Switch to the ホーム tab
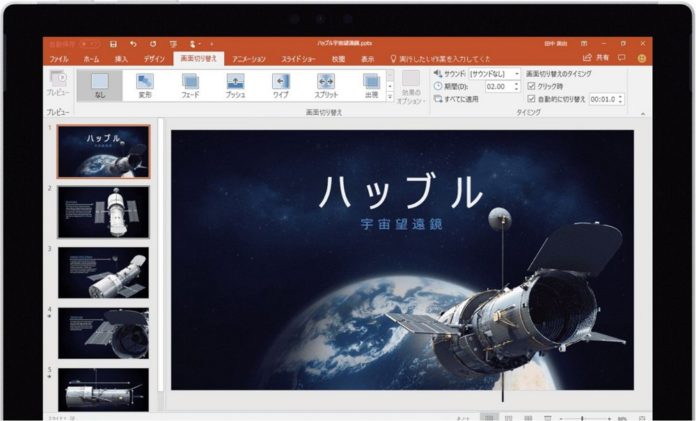Viewport: 696px width, 421px height. coord(91,59)
